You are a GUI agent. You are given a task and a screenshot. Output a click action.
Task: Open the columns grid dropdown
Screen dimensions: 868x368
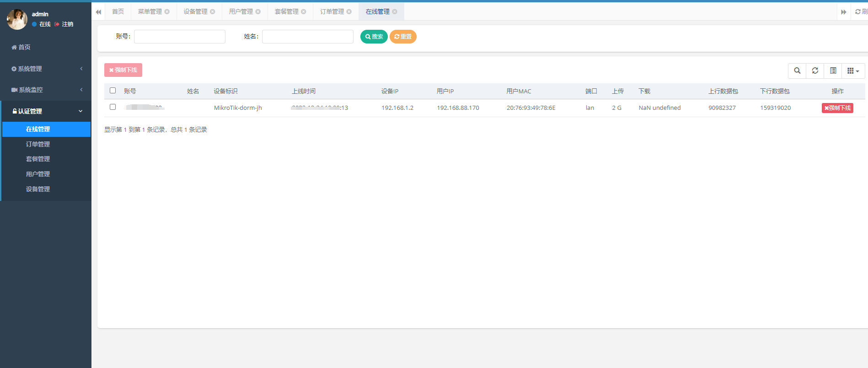point(853,71)
